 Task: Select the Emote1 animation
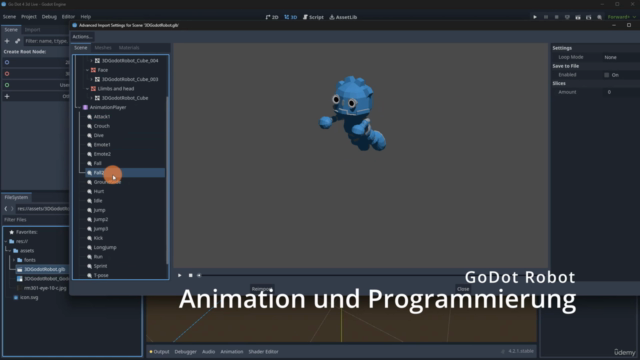click(102, 145)
